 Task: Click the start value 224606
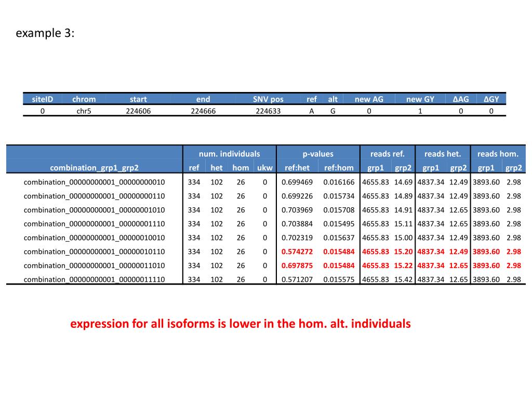(x=138, y=111)
